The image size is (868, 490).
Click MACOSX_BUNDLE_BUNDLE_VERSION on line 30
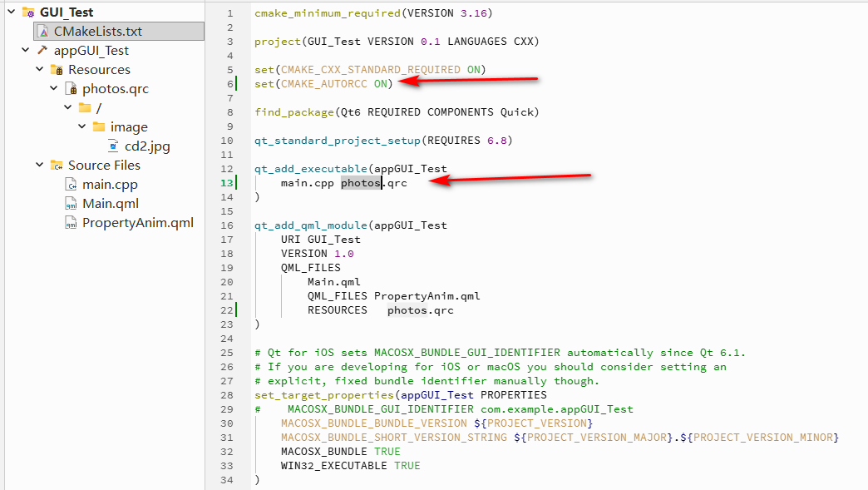373,424
